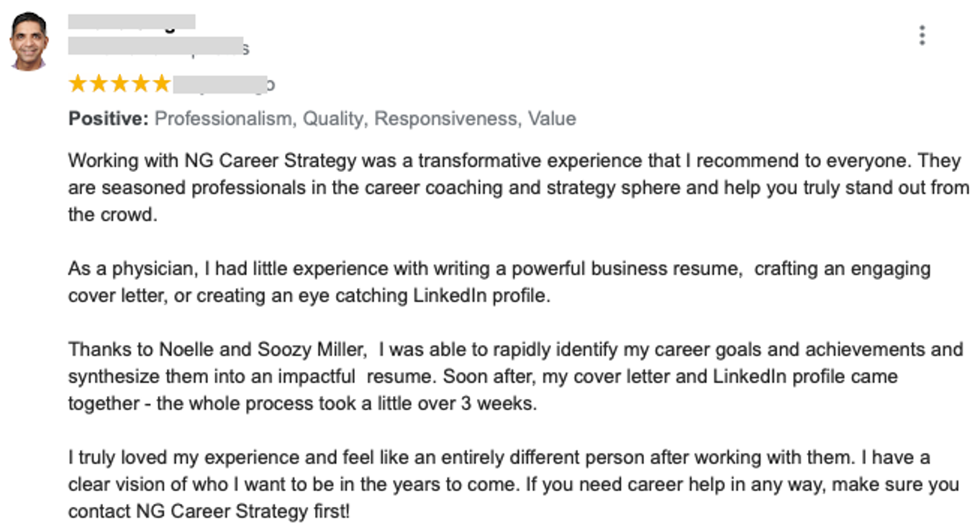This screenshot has width=980, height=532.
Task: Click the paragraph starting "I truly loved"
Action: click(x=504, y=484)
